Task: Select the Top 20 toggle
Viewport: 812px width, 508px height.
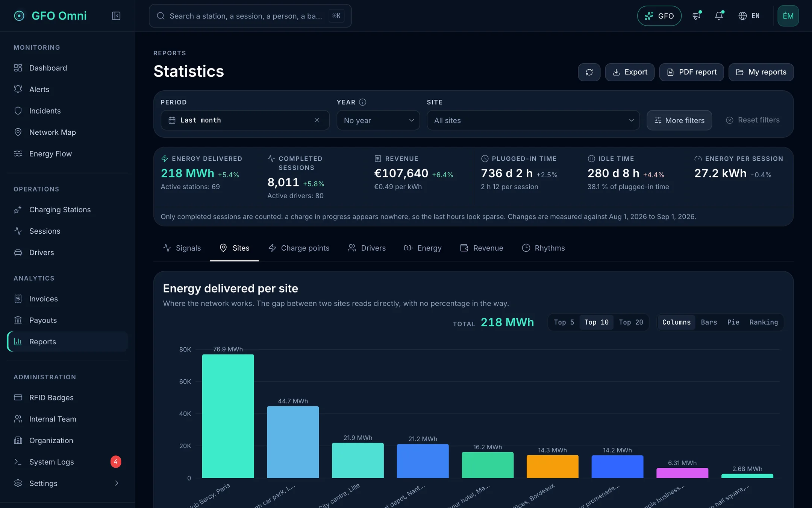Action: coord(631,322)
